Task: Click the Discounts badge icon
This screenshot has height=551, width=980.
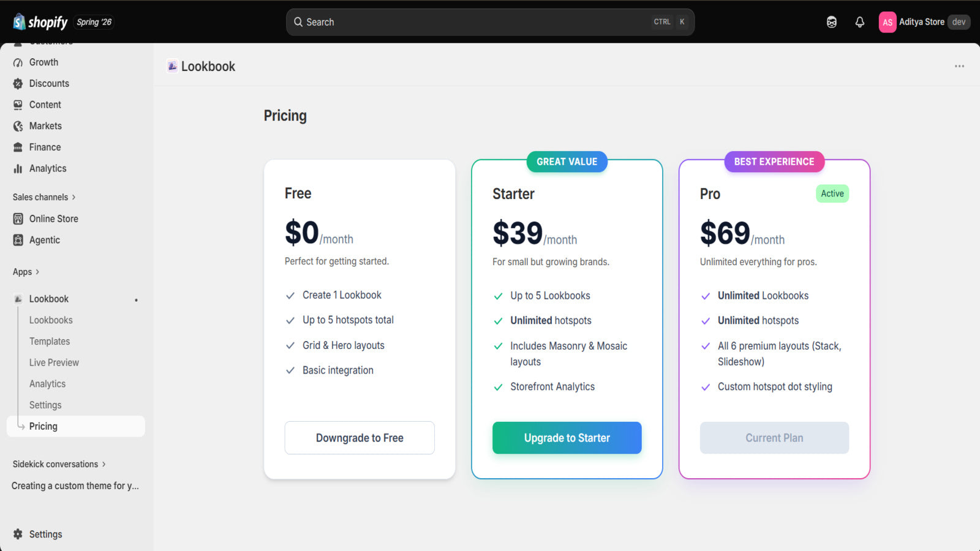Action: [18, 84]
